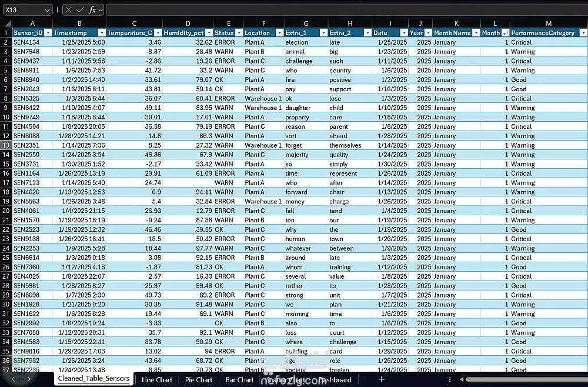Select column A header
Screen dimensions: 588x387
click(x=32, y=24)
